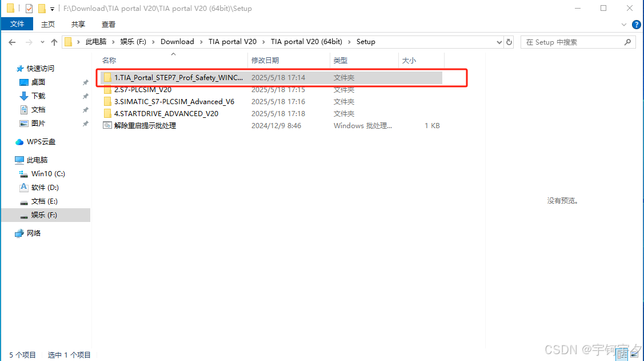Screen dimensions: 644x361
Task: Open drive 软件 (D:)
Action: click(x=45, y=188)
